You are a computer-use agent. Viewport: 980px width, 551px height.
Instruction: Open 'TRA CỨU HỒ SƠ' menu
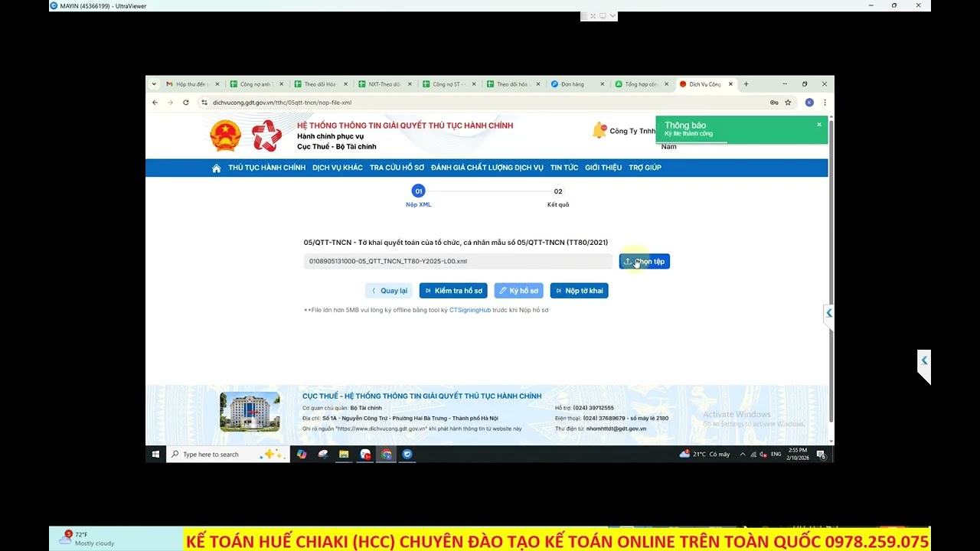[397, 168]
